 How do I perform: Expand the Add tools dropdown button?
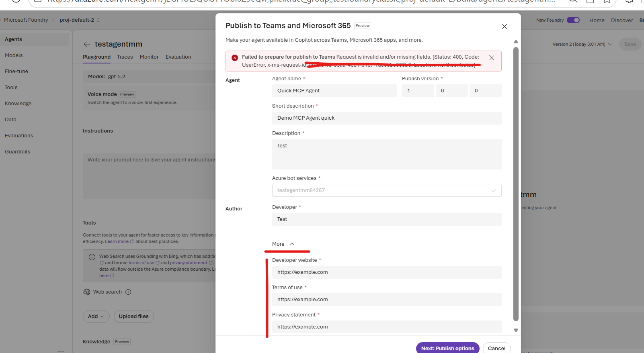[x=96, y=316]
